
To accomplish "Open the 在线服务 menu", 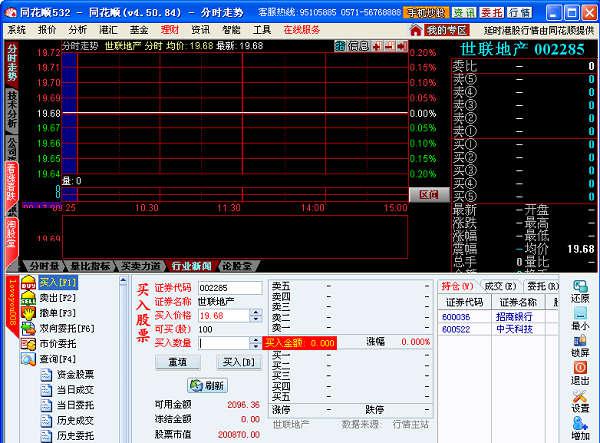I will click(302, 30).
